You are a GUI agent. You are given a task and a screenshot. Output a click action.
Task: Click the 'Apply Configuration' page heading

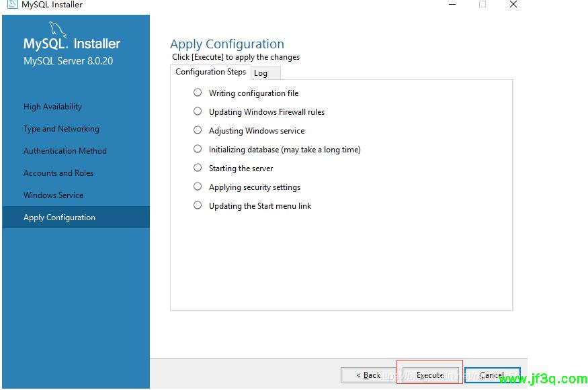[227, 44]
